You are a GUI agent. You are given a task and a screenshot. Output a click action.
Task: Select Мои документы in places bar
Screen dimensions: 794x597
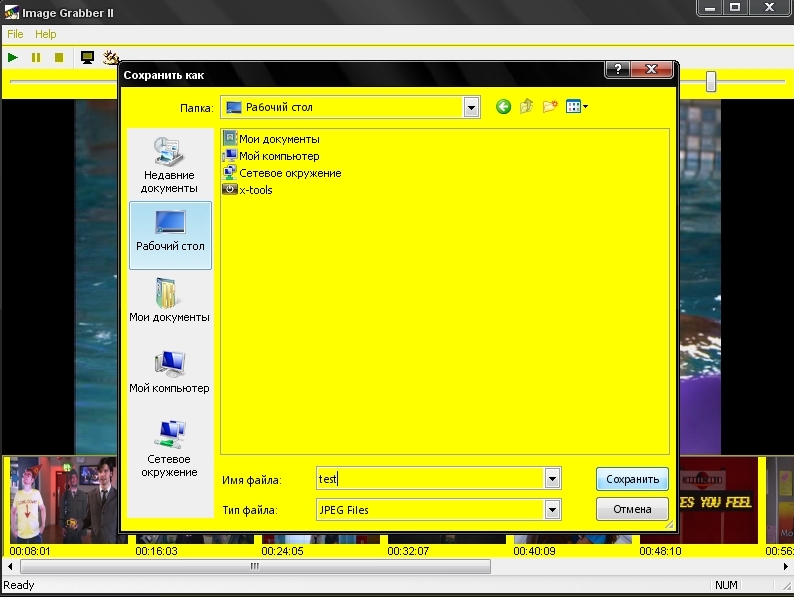(169, 301)
